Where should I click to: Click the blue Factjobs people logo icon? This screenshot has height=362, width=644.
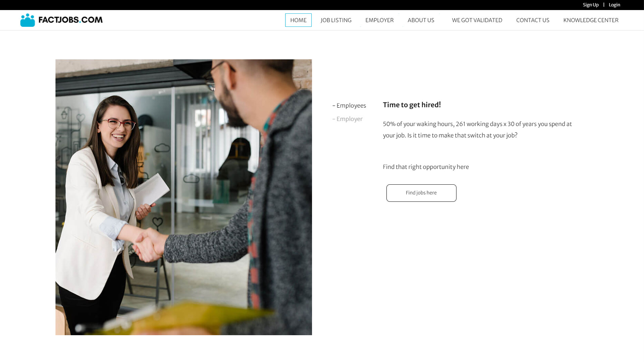(x=28, y=20)
